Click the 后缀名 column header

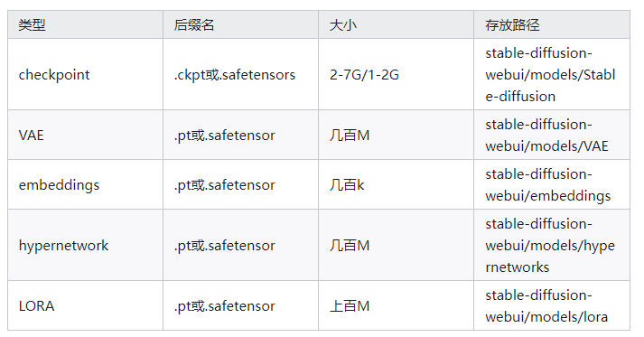click(x=240, y=24)
